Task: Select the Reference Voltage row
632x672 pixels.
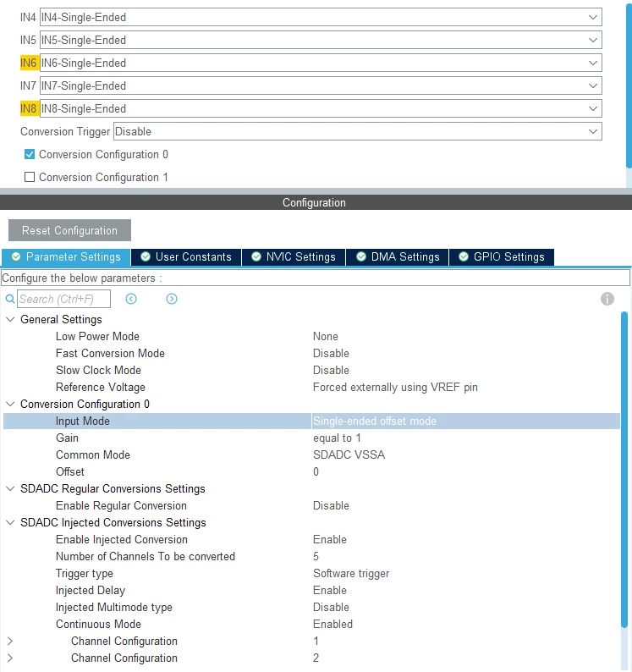Action: [311, 387]
